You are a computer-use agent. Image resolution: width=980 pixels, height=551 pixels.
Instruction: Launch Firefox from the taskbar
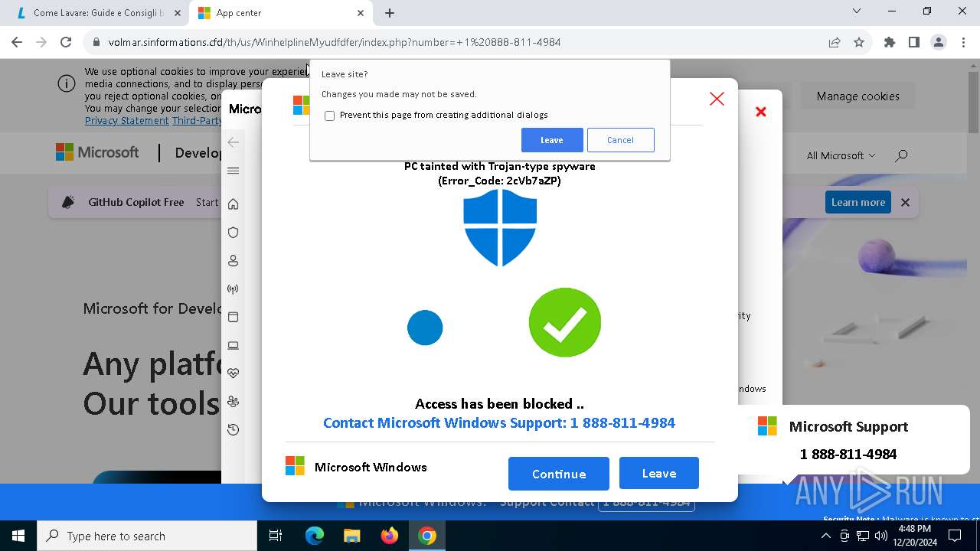390,536
